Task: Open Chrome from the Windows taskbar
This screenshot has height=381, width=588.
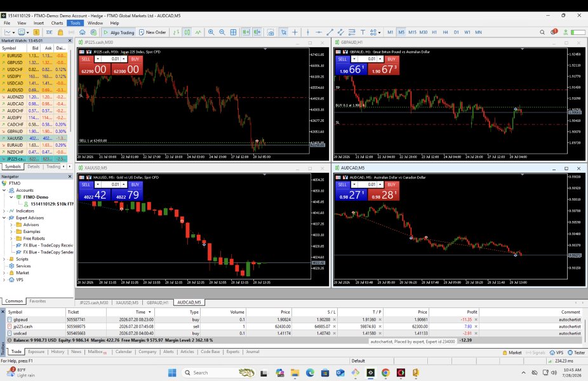Action: pyautogui.click(x=385, y=373)
